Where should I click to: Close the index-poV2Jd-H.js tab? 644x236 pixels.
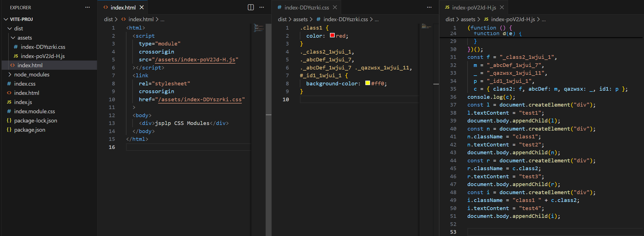click(x=502, y=7)
